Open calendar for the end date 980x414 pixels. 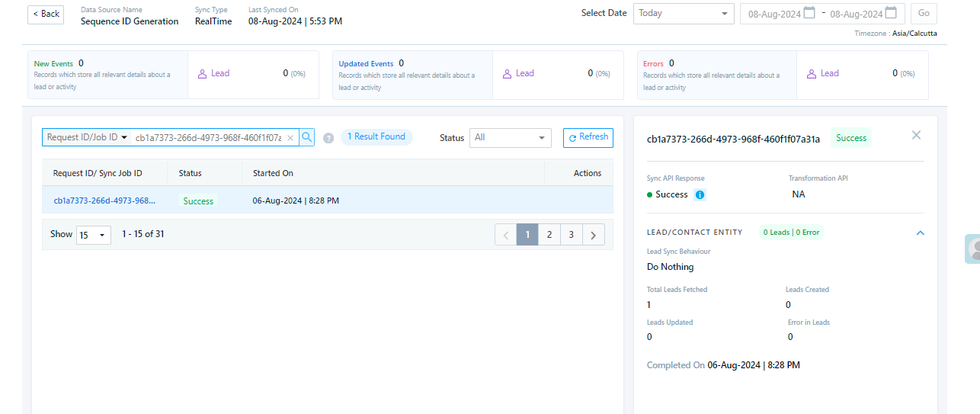[891, 13]
